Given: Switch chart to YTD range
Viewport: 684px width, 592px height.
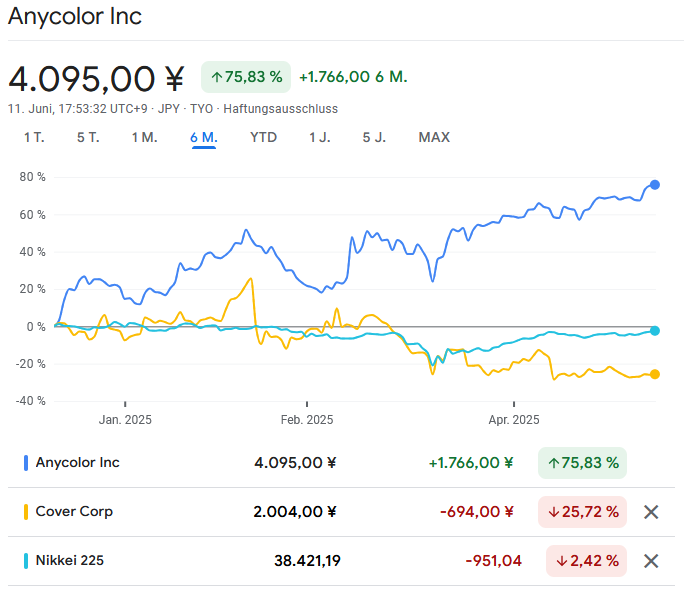Looking at the screenshot, I should click(263, 137).
